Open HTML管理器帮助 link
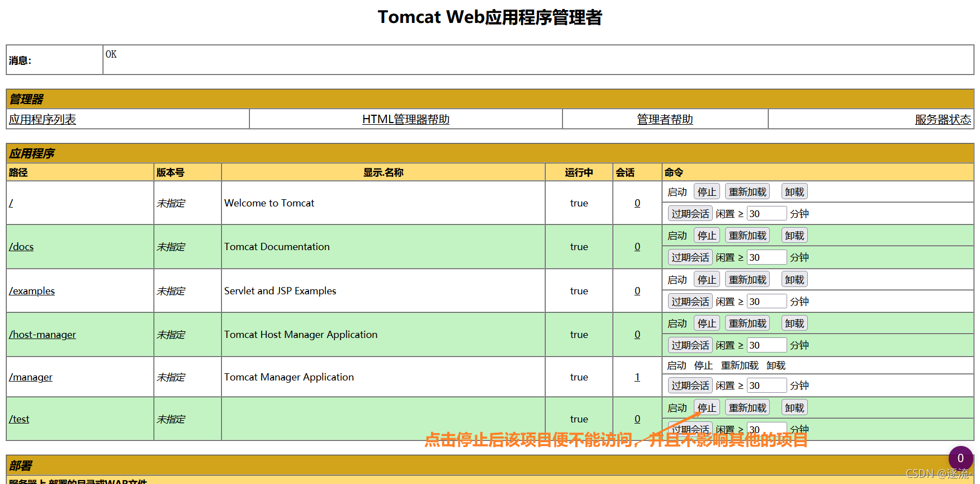980x484 pixels. click(x=406, y=119)
